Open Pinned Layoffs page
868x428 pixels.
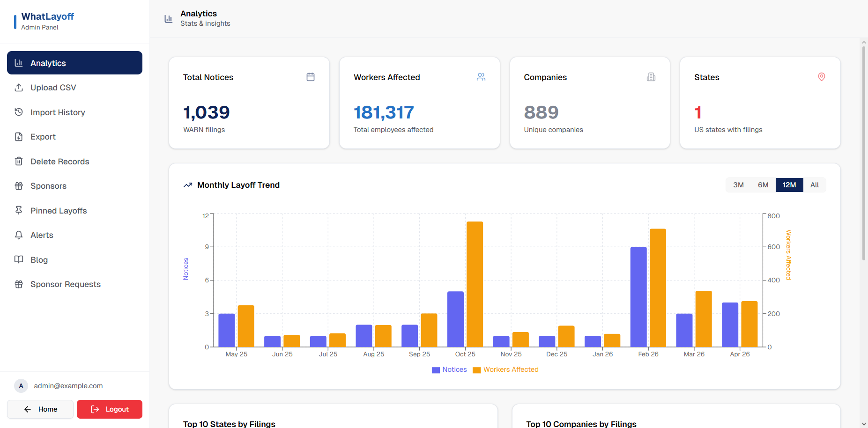point(74,210)
